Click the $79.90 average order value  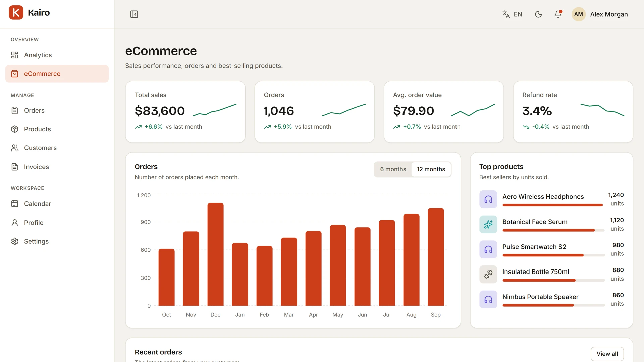coord(414,111)
